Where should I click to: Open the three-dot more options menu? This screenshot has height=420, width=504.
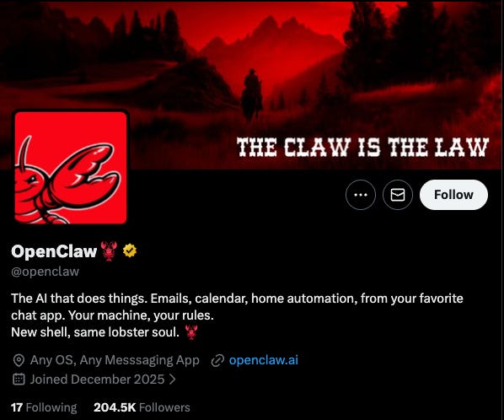tap(361, 195)
